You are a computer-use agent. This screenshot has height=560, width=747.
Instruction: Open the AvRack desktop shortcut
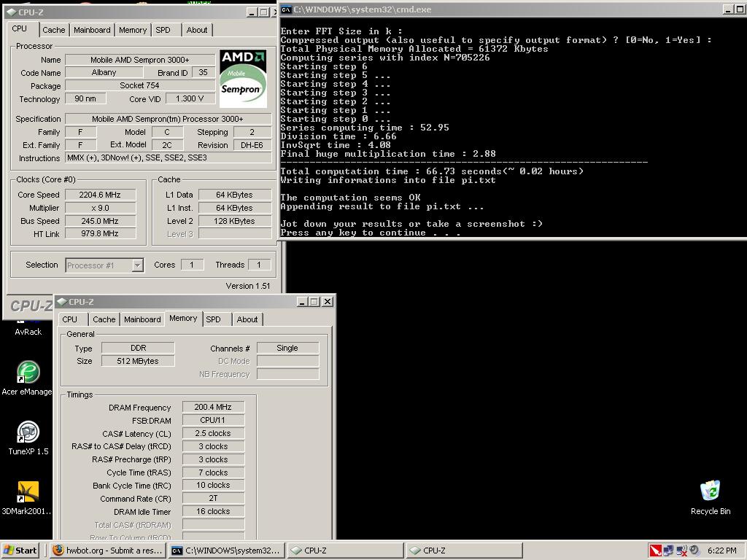(28, 332)
